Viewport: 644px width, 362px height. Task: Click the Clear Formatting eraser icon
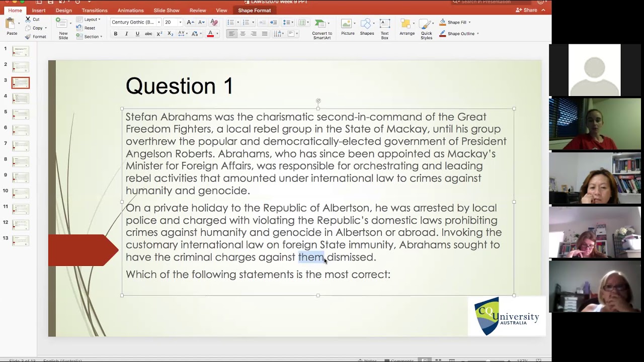(x=214, y=22)
